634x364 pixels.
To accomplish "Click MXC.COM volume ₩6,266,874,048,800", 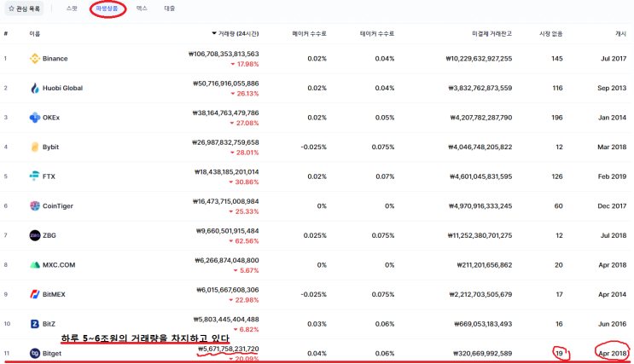I will tap(227, 260).
